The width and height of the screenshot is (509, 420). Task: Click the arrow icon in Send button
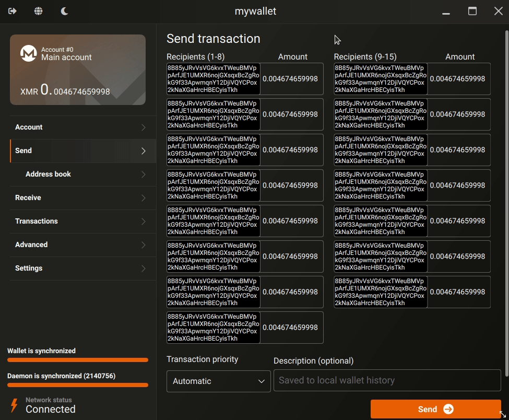(448, 409)
